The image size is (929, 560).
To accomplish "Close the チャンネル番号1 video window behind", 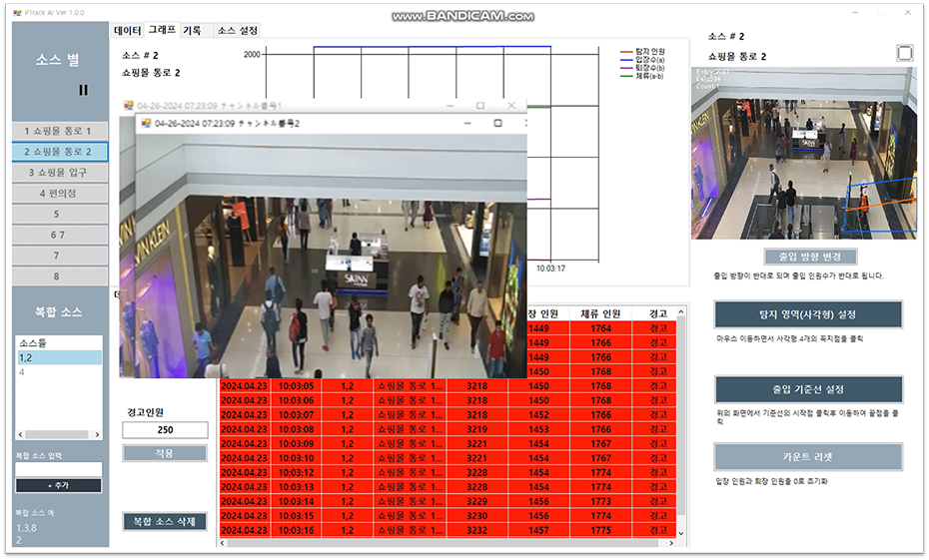I will point(511,106).
